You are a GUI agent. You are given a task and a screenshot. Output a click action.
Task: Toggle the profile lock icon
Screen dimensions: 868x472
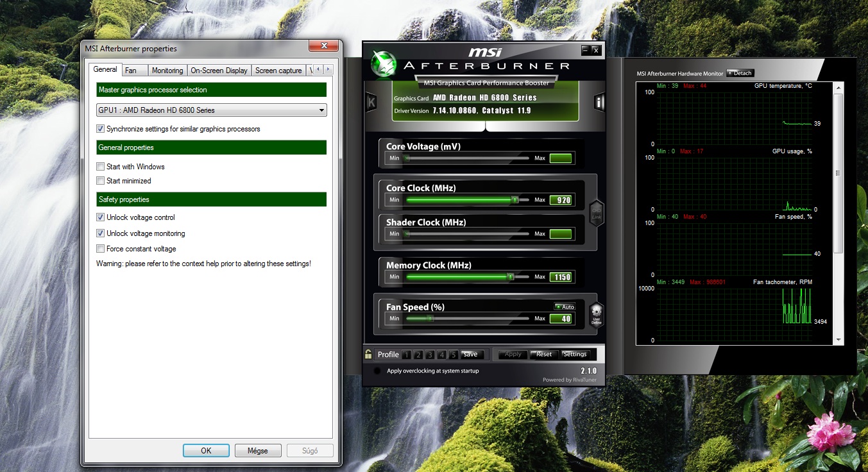(368, 353)
